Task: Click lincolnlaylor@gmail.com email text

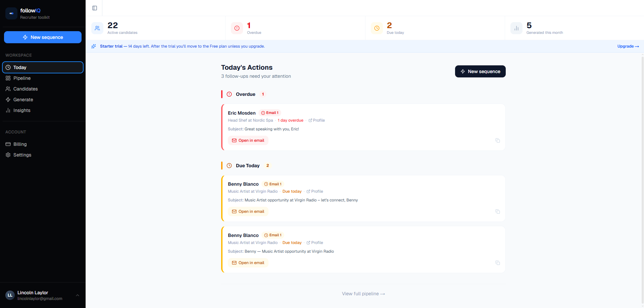Action: (x=40, y=299)
